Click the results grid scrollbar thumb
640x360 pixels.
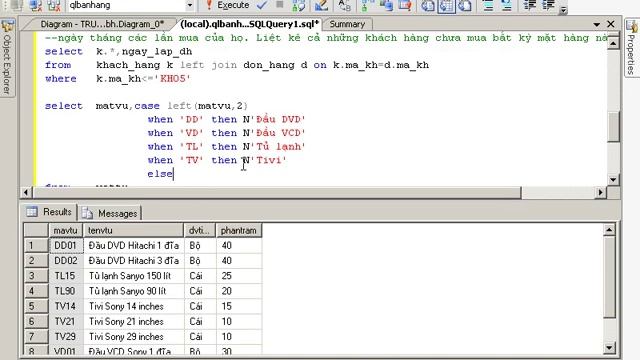pos(609,277)
